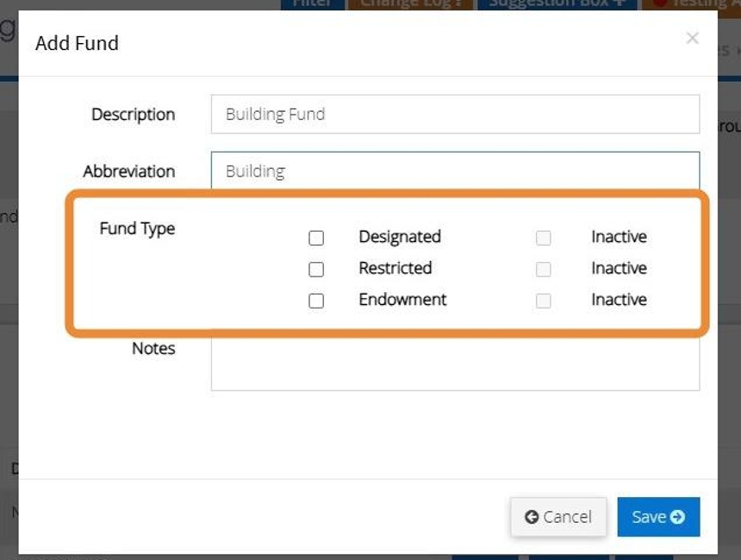Click the Designated label text
741x560 pixels.
point(400,237)
